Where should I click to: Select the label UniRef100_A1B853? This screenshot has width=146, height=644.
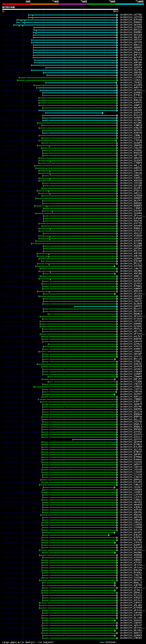pos(131,118)
